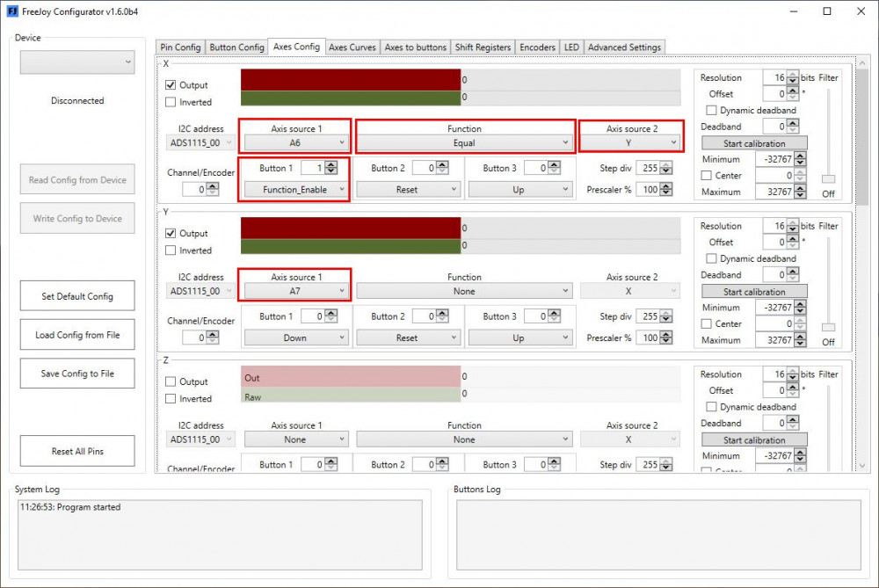Screen dimensions: 879x588
Task: Open Y axis Button 1 Down dropdown
Action: tap(296, 338)
